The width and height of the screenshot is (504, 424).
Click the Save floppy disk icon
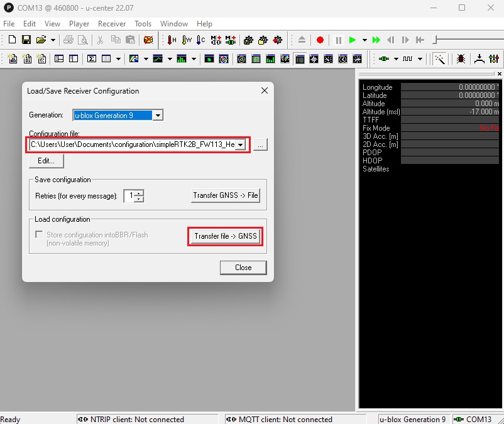tap(26, 40)
